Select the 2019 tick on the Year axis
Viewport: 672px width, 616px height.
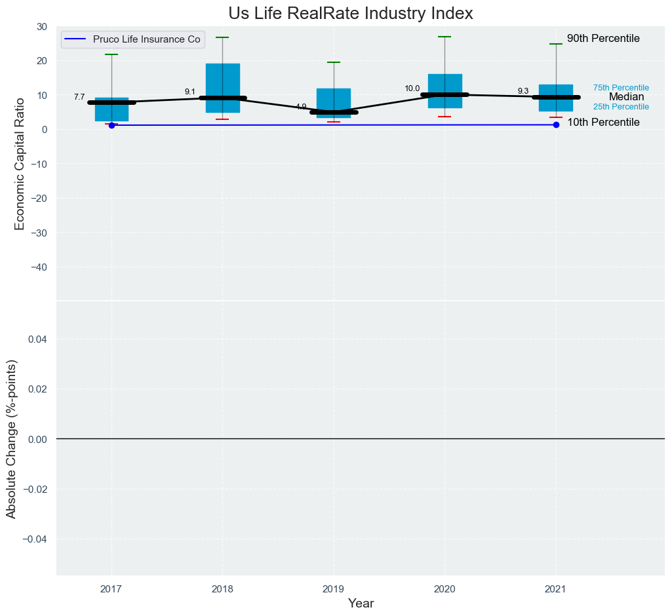click(334, 589)
